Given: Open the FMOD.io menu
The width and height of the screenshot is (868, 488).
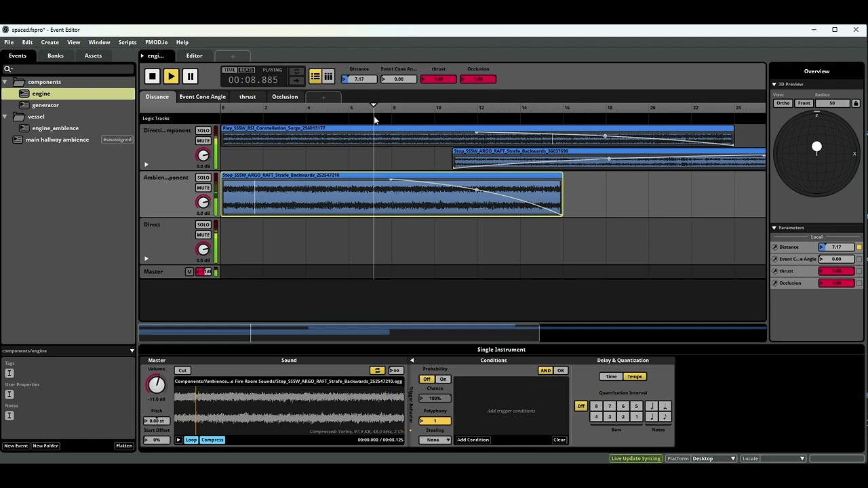Looking at the screenshot, I should click(156, 42).
